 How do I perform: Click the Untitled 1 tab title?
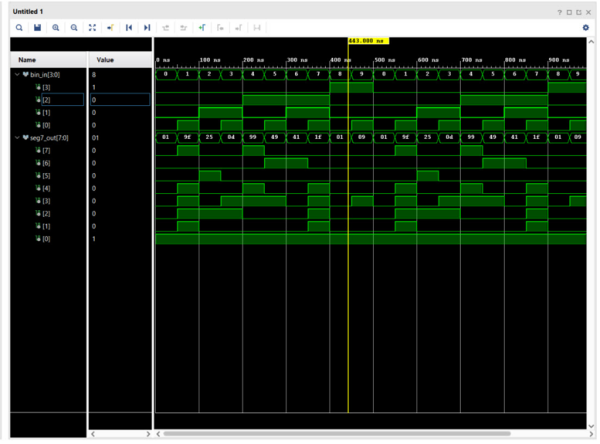(x=28, y=12)
